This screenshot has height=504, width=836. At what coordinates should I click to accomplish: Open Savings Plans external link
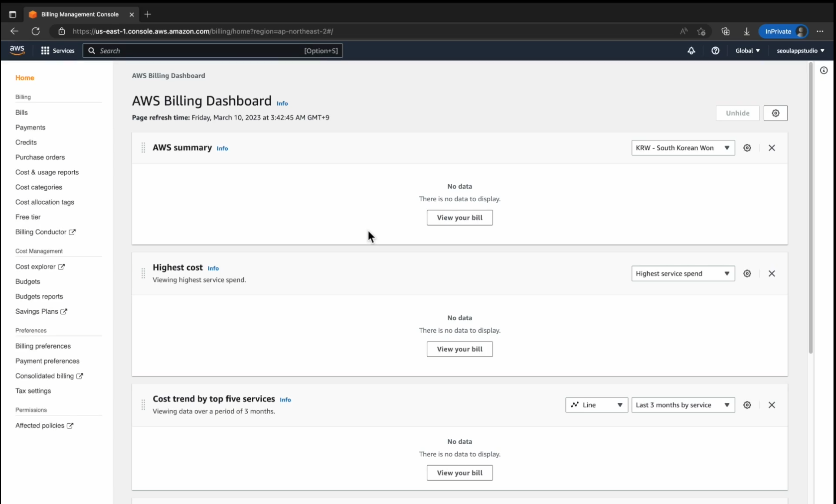(41, 311)
